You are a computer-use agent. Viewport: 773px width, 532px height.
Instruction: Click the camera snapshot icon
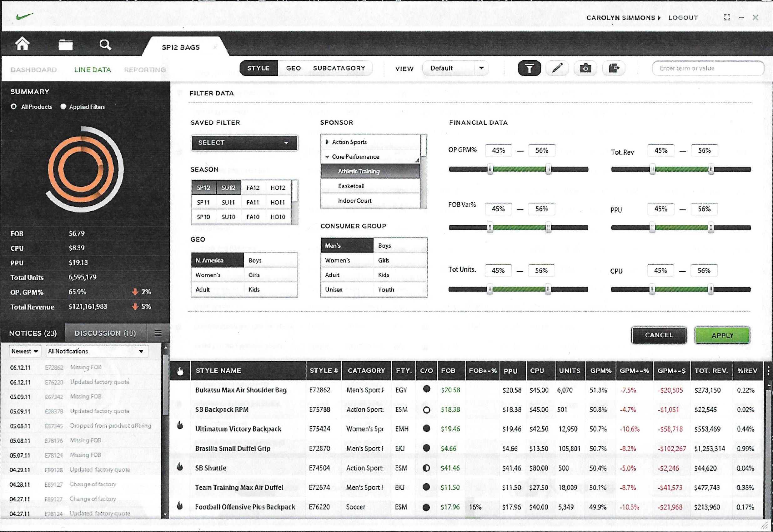click(x=585, y=68)
